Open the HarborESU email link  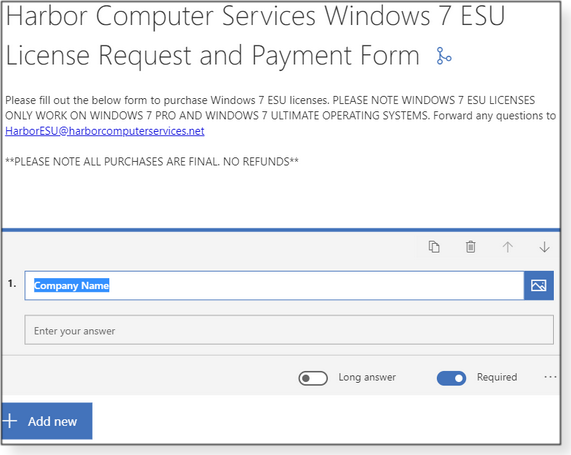tap(105, 131)
